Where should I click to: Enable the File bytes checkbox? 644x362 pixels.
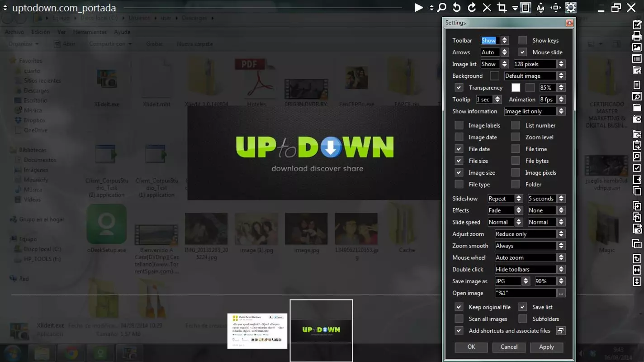click(x=515, y=161)
